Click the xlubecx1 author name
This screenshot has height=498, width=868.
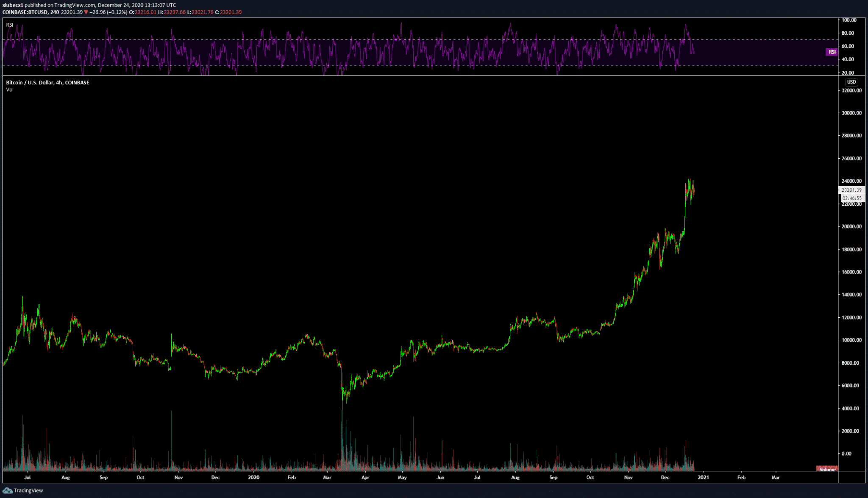coord(13,5)
